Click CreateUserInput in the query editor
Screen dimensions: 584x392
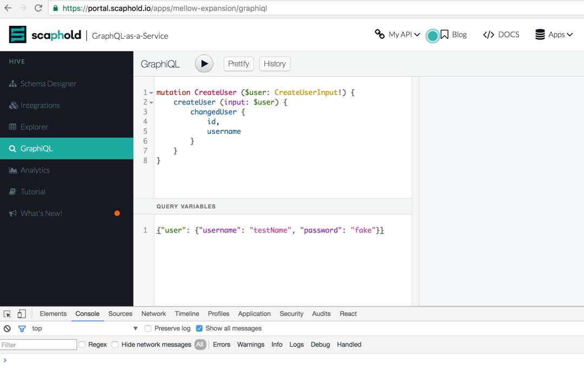(x=306, y=92)
